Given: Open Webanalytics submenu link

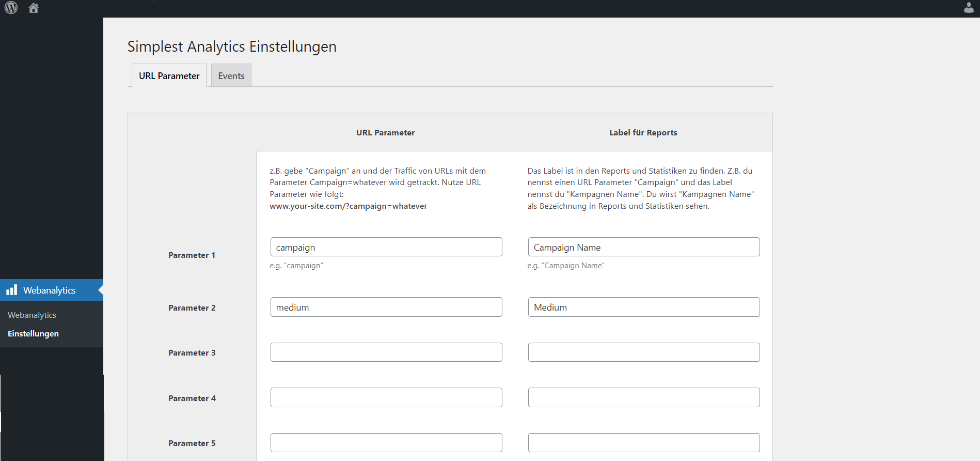Looking at the screenshot, I should coord(32,315).
